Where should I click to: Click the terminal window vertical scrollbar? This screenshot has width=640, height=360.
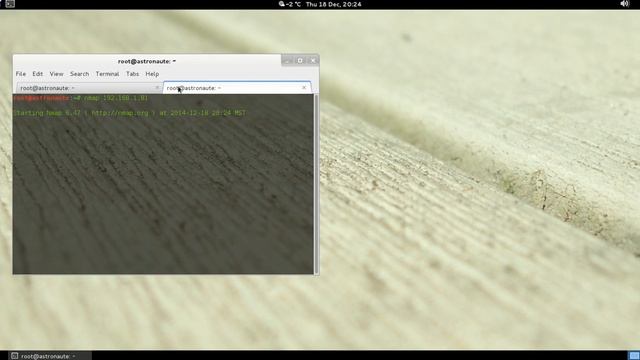tap(316, 184)
